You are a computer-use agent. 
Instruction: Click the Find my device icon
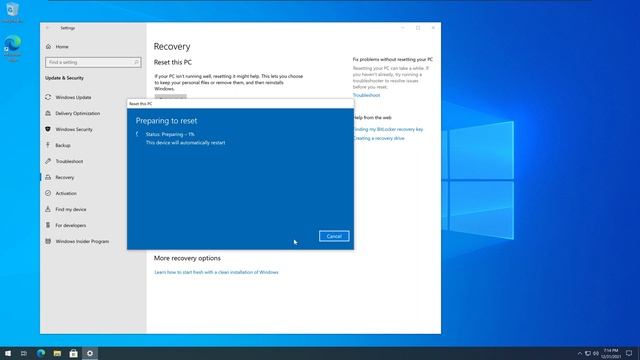tap(48, 209)
